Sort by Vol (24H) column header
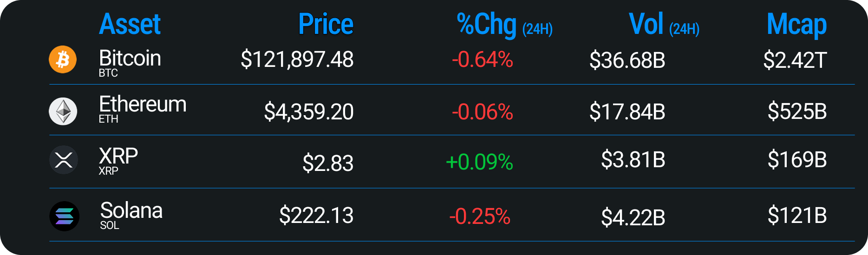The image size is (868, 255). pyautogui.click(x=664, y=25)
